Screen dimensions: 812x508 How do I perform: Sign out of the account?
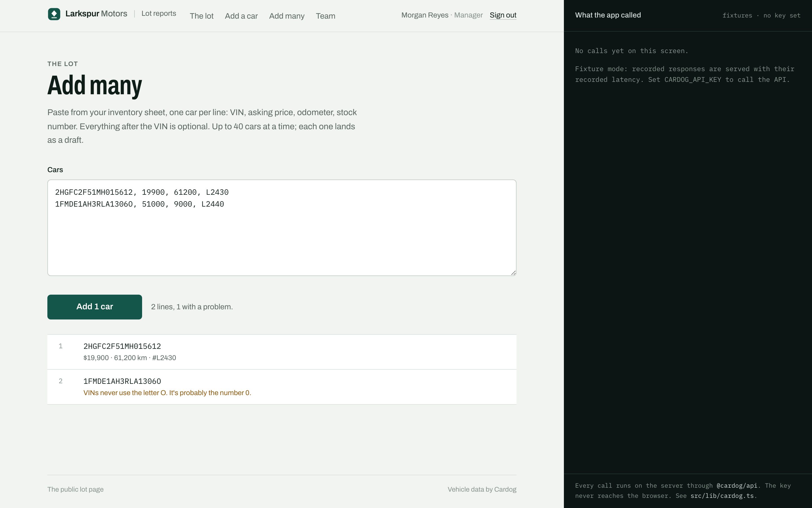pyautogui.click(x=503, y=15)
